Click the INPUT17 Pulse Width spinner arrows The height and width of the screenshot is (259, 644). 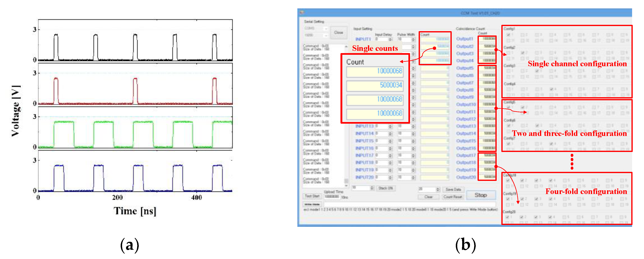click(413, 156)
